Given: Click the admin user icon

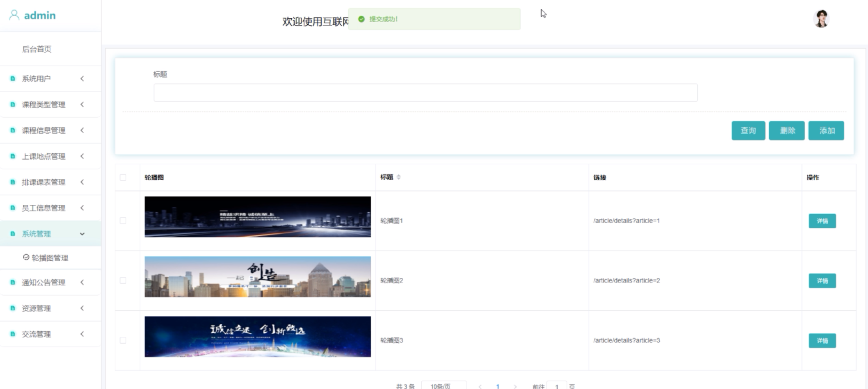Looking at the screenshot, I should pyautogui.click(x=14, y=15).
